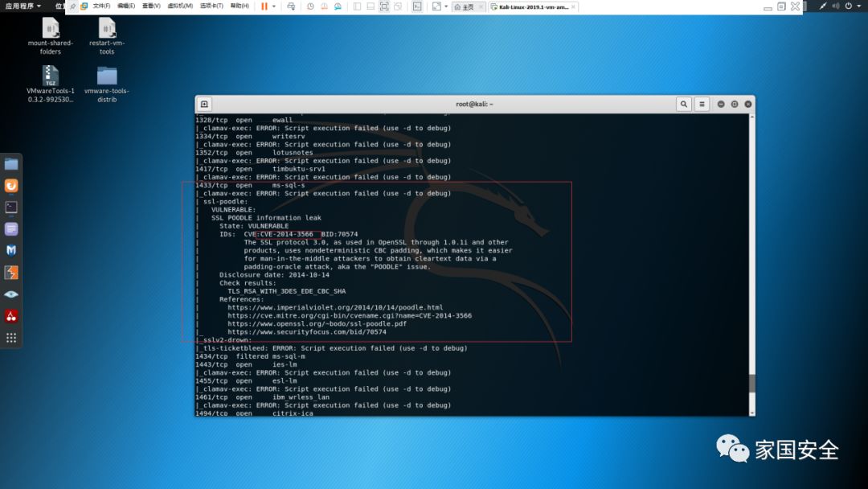Open the terminal icon in the dock
The width and height of the screenshot is (868, 489).
[11, 208]
